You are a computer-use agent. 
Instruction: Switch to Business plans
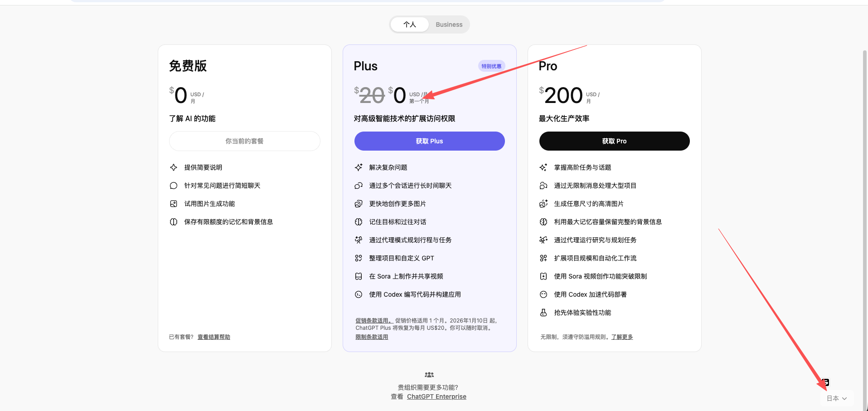[449, 24]
